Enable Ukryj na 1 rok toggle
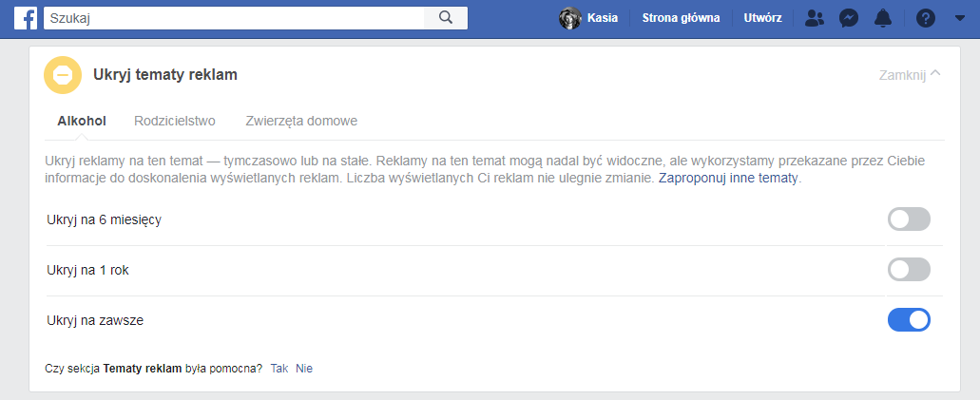980x400 pixels. (909, 270)
